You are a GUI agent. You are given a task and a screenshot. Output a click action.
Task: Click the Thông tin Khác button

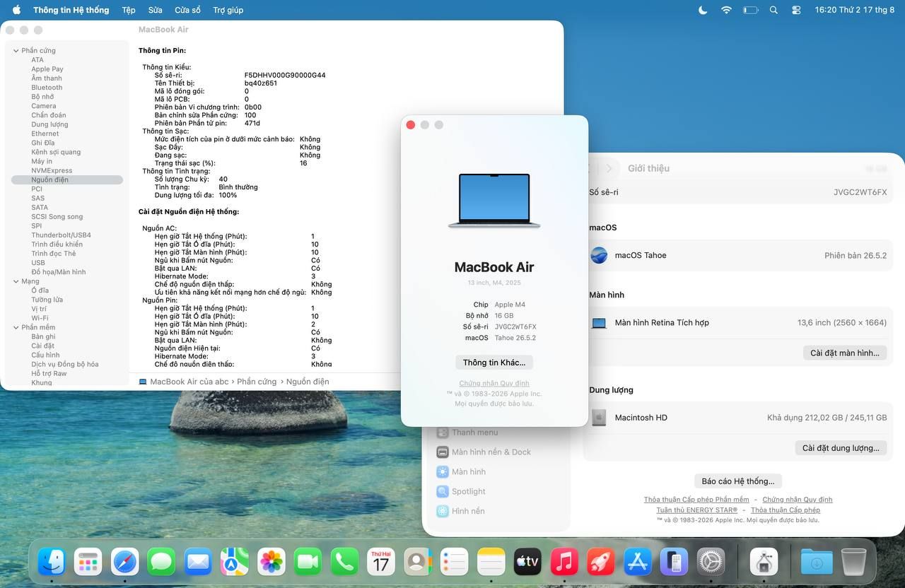point(494,363)
